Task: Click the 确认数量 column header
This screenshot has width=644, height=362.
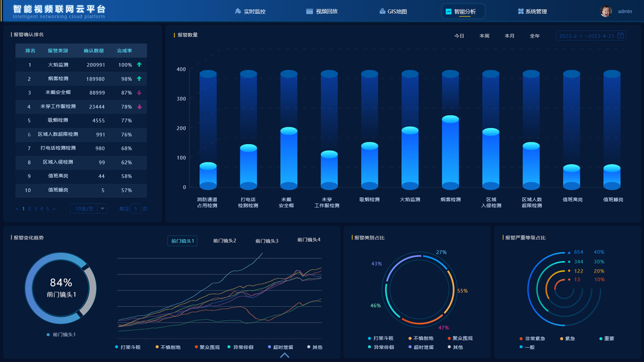Action: pyautogui.click(x=94, y=51)
